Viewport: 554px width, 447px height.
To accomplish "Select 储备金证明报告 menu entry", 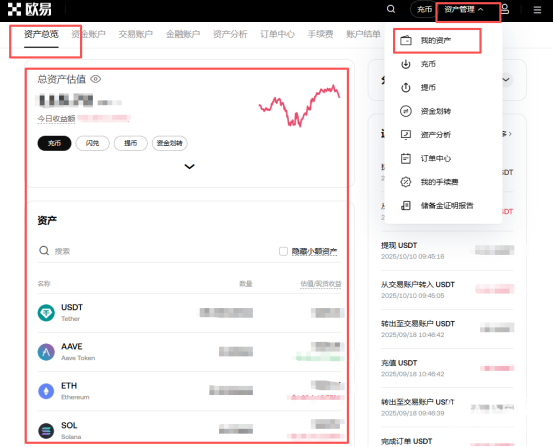I will tap(443, 206).
